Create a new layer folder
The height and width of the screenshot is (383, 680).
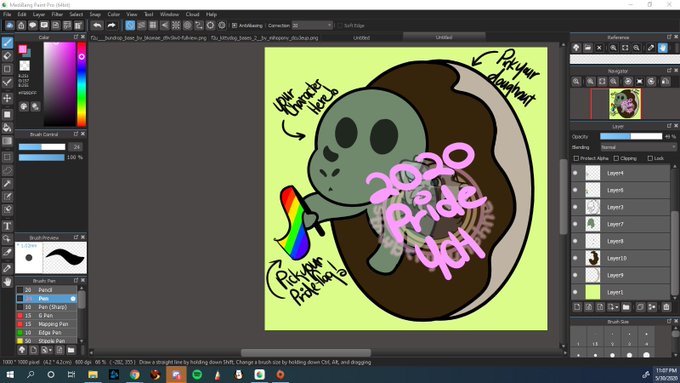click(626, 307)
